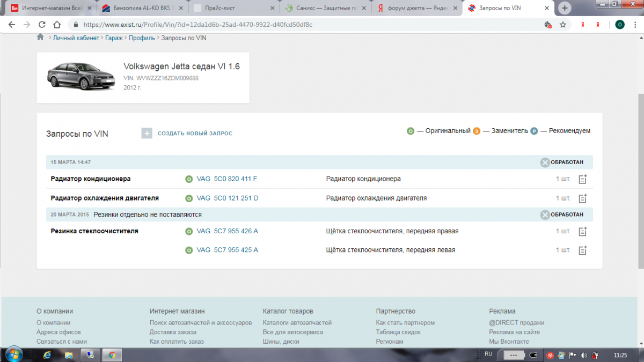
Task: Click the X icon on the 20 марта 2015 request
Action: (x=545, y=215)
